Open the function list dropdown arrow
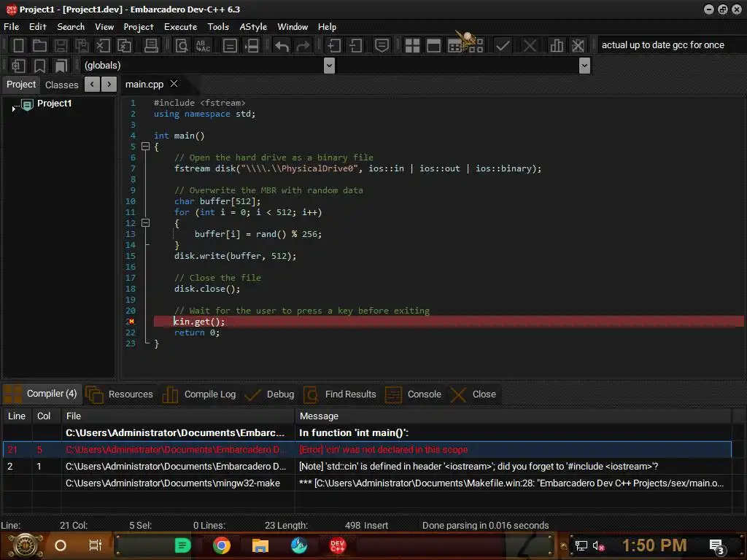The height and width of the screenshot is (560, 747). (584, 65)
